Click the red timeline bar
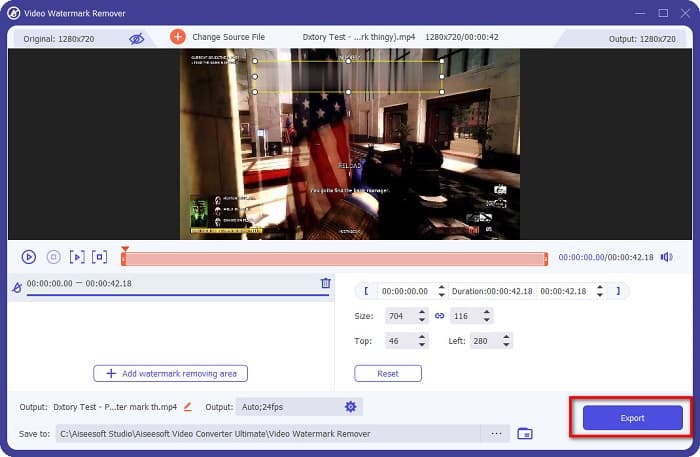Screen dimensions: 700x457 coord(334,259)
